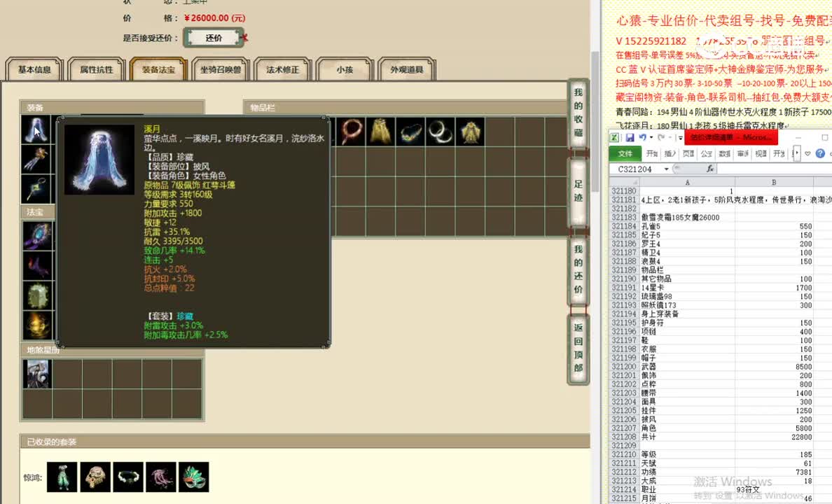Click the glowing amber 法宝 icon
The height and width of the screenshot is (504, 832).
pos(38,322)
